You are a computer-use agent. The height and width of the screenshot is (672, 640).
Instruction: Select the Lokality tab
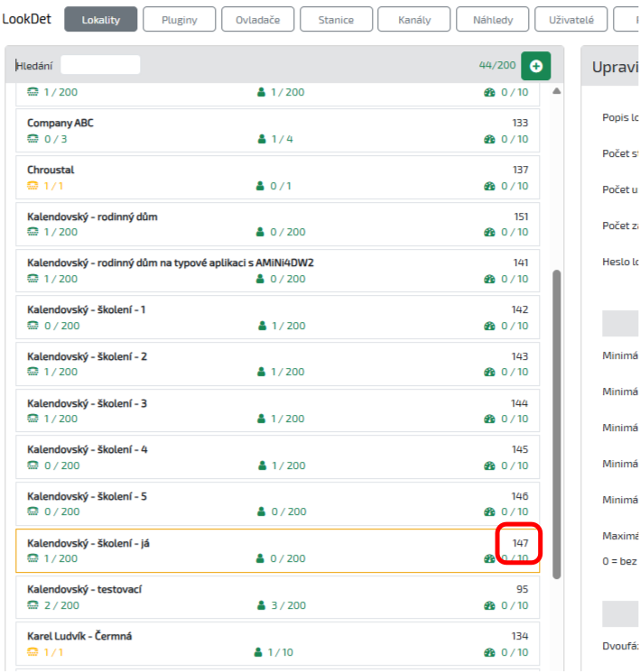pyautogui.click(x=101, y=20)
